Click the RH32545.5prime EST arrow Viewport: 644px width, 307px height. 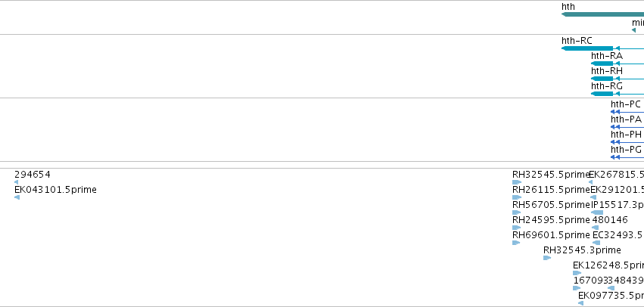click(517, 182)
